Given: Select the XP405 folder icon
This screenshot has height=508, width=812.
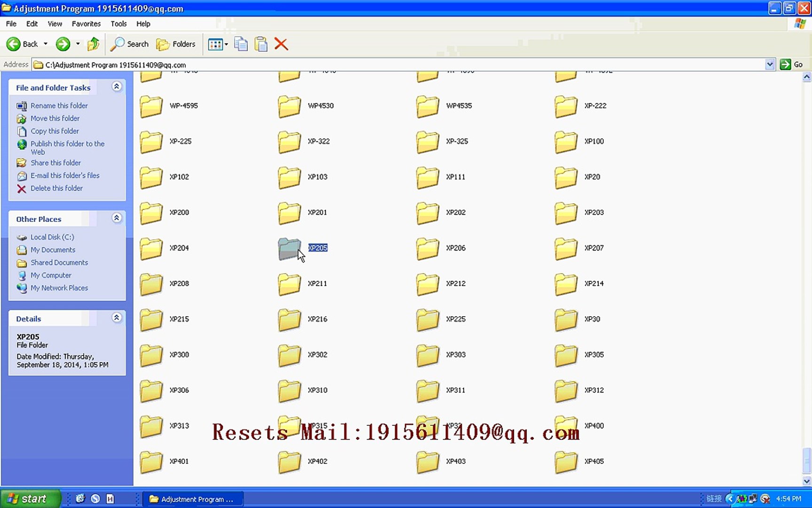Looking at the screenshot, I should tap(566, 462).
